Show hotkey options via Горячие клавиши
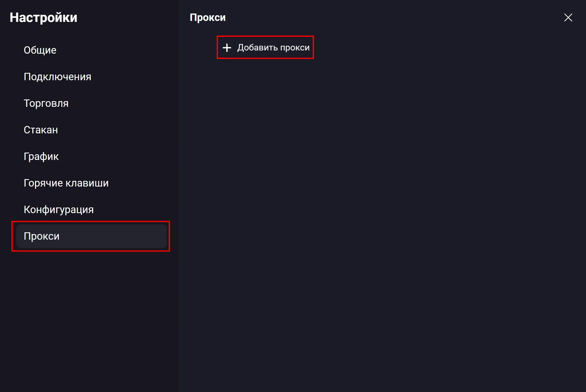 click(66, 183)
